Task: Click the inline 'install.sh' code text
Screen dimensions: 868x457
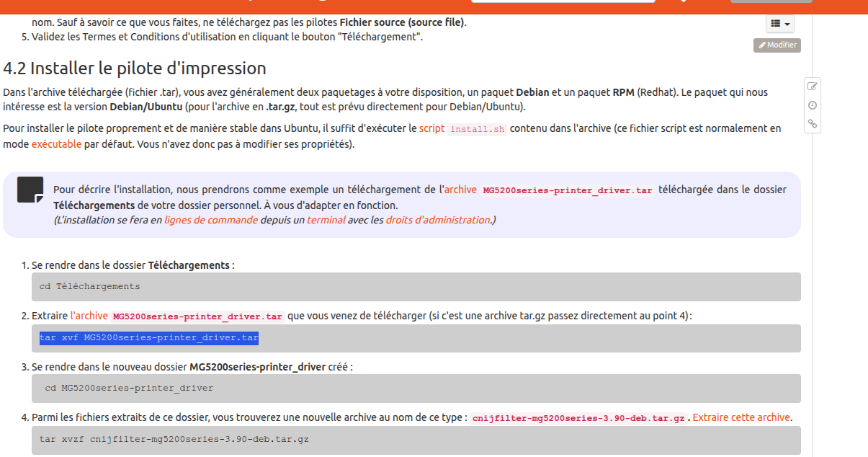Action: [478, 130]
